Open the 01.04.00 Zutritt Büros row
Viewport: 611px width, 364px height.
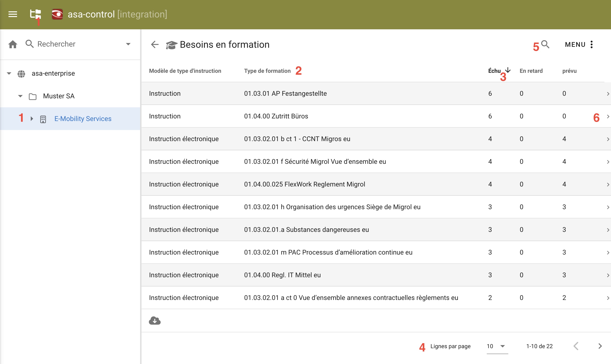coord(276,116)
